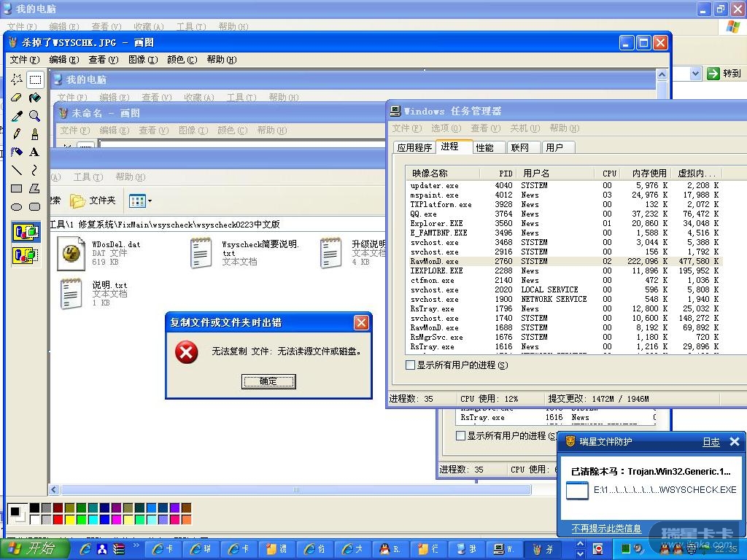Viewport: 747px width, 560px height.
Task: Sort processes by the 内存使用 column header
Action: [649, 174]
